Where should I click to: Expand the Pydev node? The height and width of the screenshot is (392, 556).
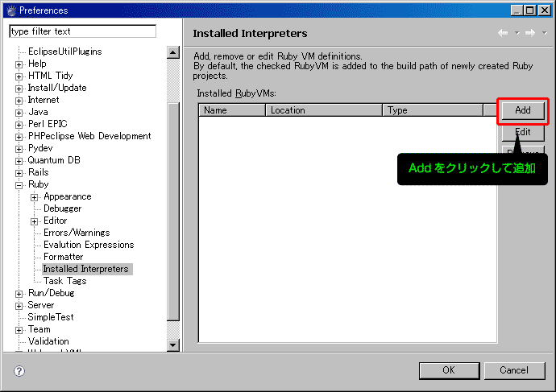click(x=19, y=149)
